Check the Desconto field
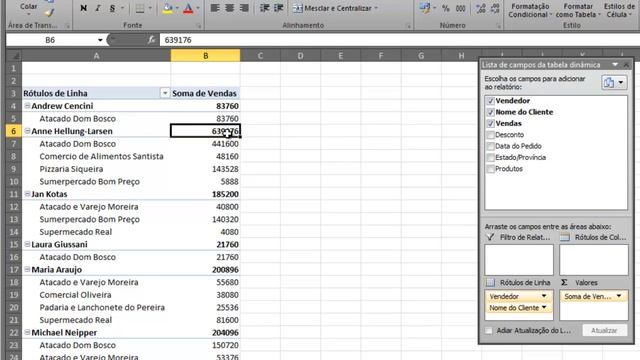This screenshot has width=640, height=360. click(491, 135)
